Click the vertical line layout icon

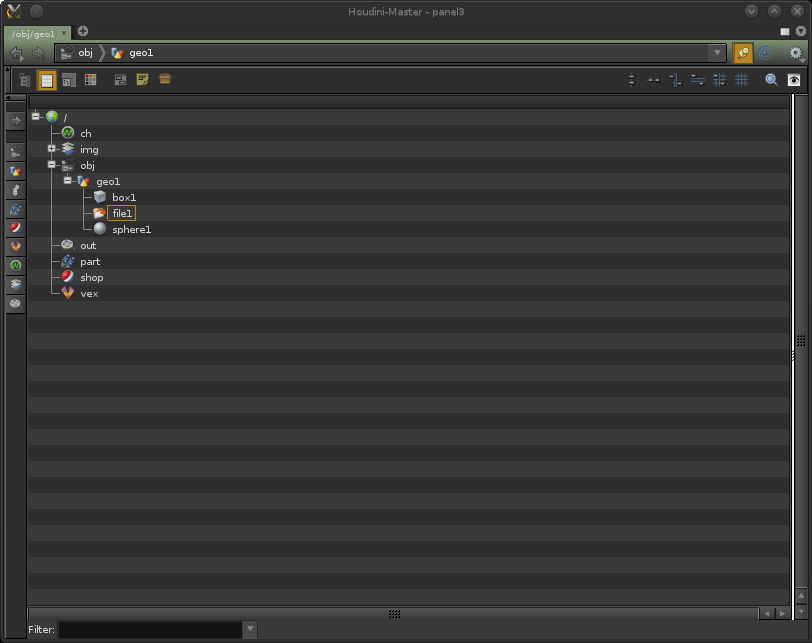pos(675,80)
